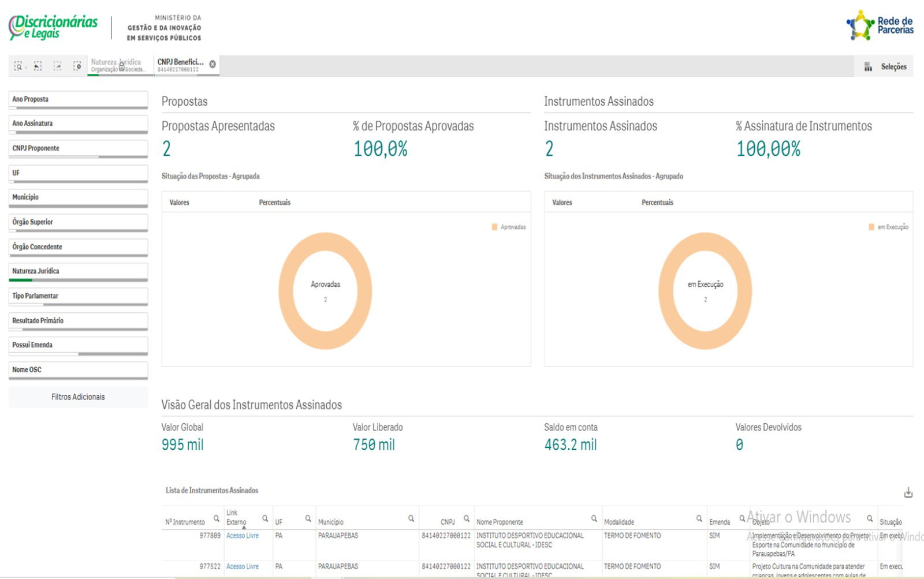Viewport: 924px width, 579px height.
Task: Click the Aprovada legend color swatch
Action: tap(494, 227)
